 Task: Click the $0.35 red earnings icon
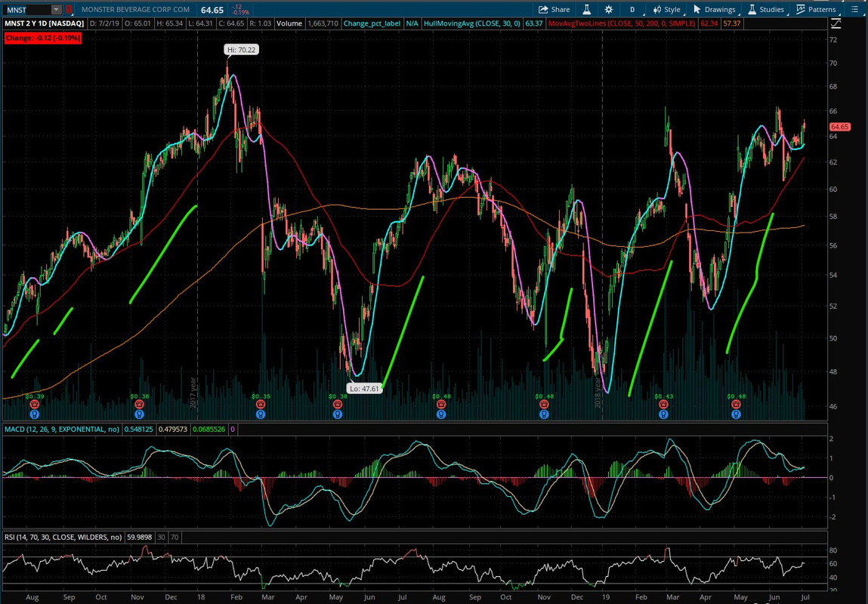pyautogui.click(x=261, y=405)
